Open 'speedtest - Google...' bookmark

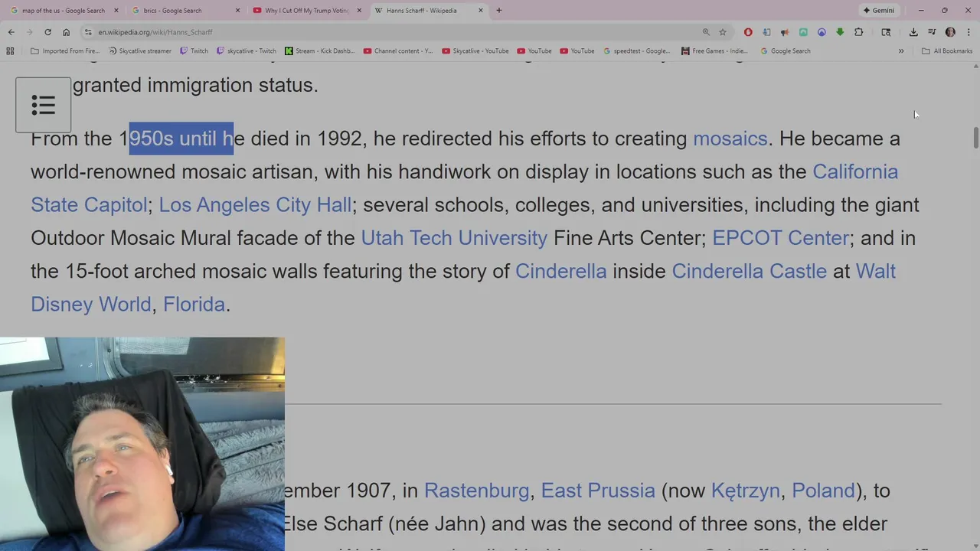click(637, 51)
